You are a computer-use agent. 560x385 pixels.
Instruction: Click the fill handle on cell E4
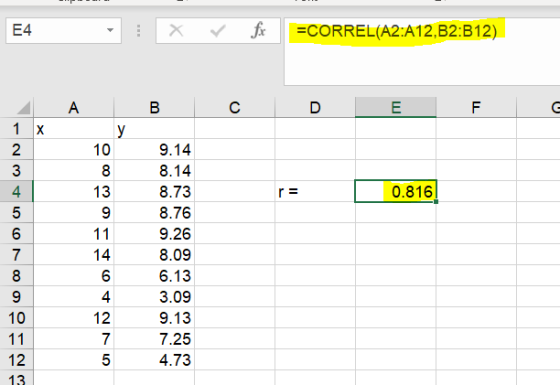(436, 202)
